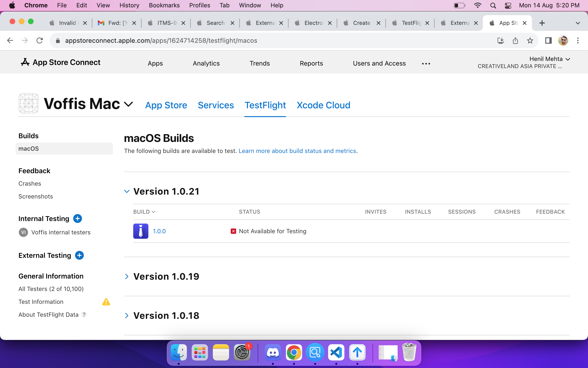Image resolution: width=588 pixels, height=368 pixels.
Task: Open Voffis internal testers group
Action: click(x=61, y=232)
